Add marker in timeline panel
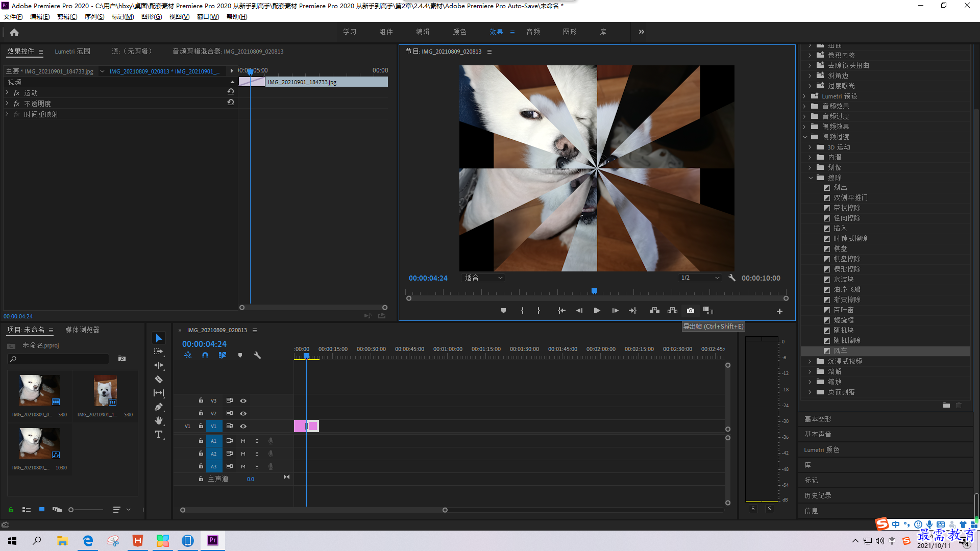 click(240, 355)
